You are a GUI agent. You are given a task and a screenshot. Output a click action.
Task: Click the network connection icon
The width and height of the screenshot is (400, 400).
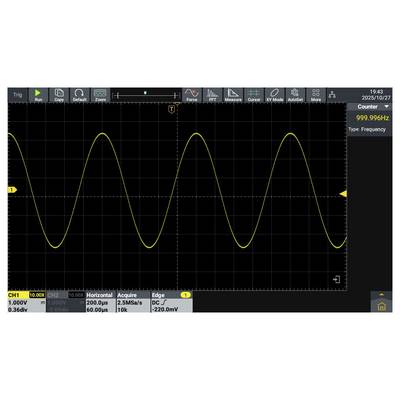(332, 95)
